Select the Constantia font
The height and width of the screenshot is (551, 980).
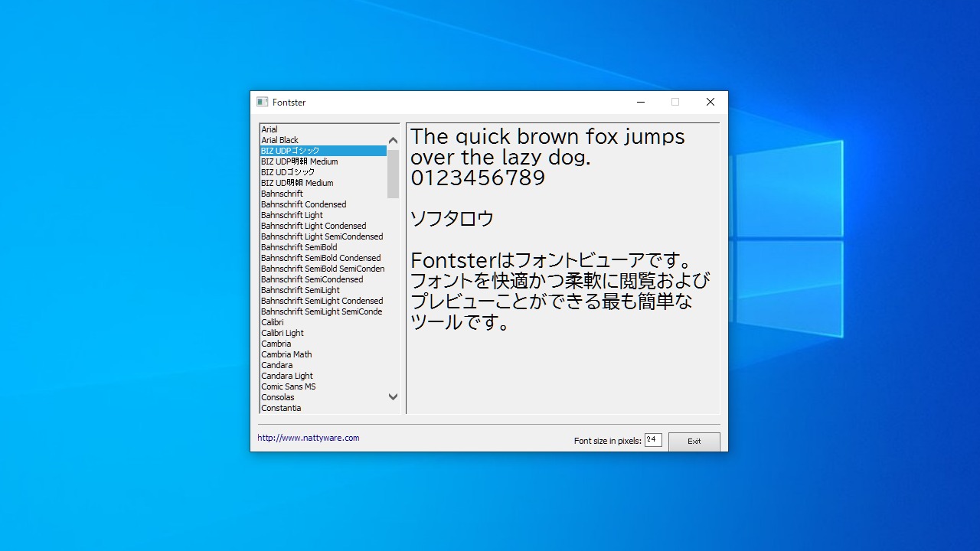pos(323,408)
